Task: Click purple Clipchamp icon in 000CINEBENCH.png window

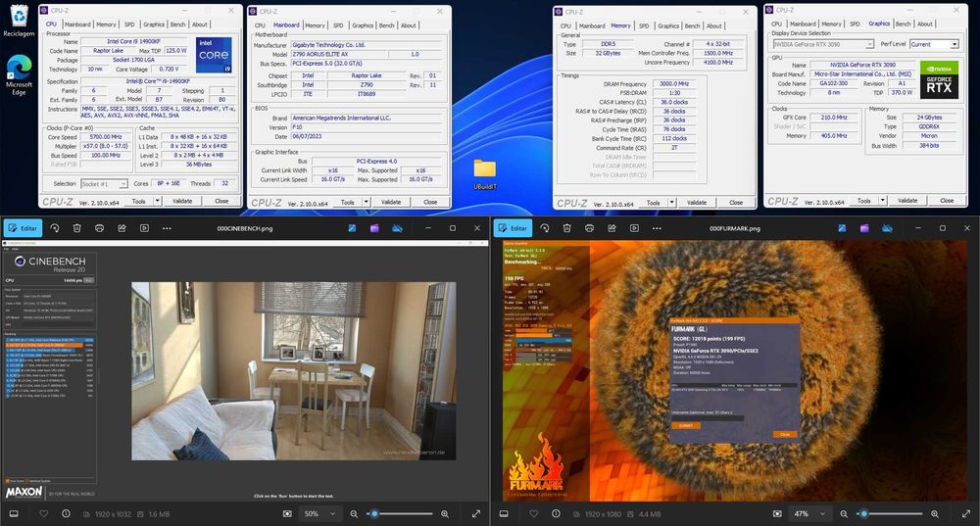Action: [x=374, y=228]
